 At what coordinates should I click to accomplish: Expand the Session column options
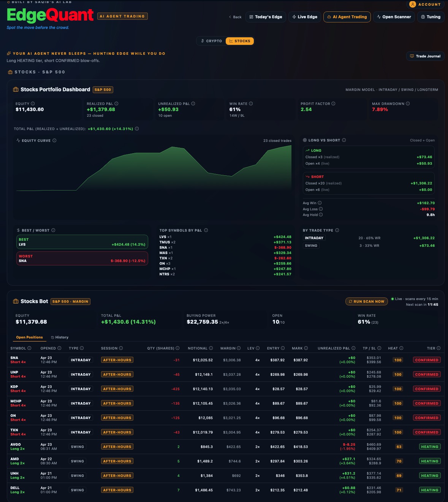pyautogui.click(x=121, y=348)
